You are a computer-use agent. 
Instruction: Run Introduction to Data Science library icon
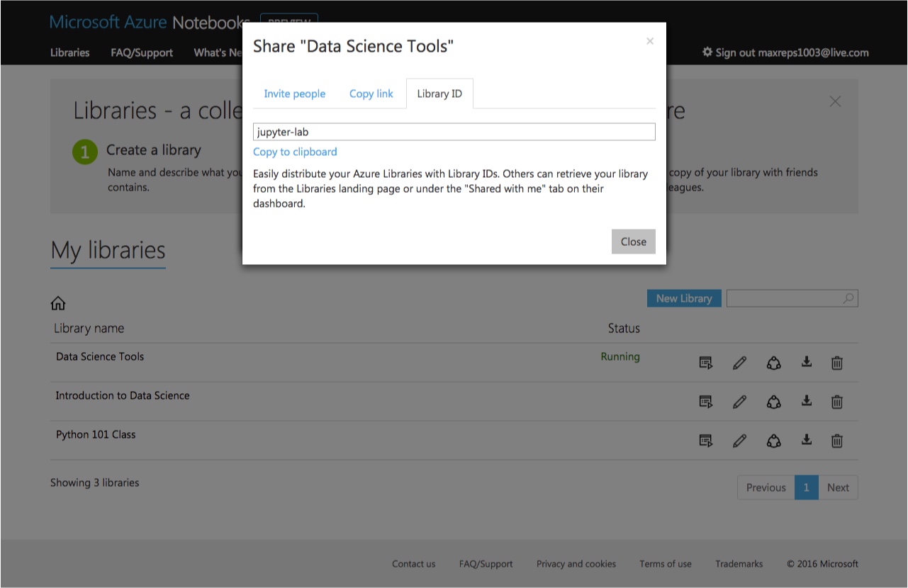(x=706, y=402)
